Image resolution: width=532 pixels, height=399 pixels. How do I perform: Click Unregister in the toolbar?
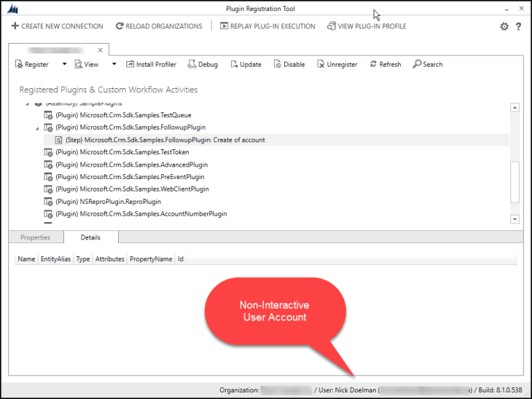click(x=337, y=64)
